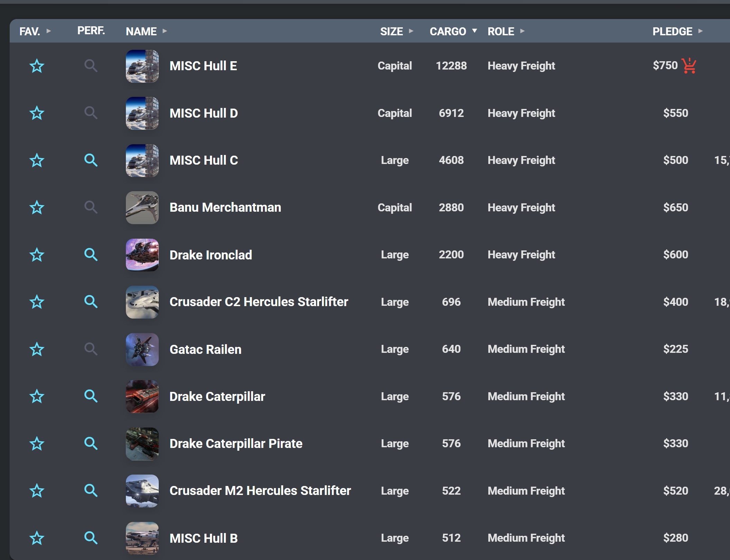Viewport: 730px width, 560px height.
Task: Mark MISC Hull C as favorite
Action: [x=37, y=160]
